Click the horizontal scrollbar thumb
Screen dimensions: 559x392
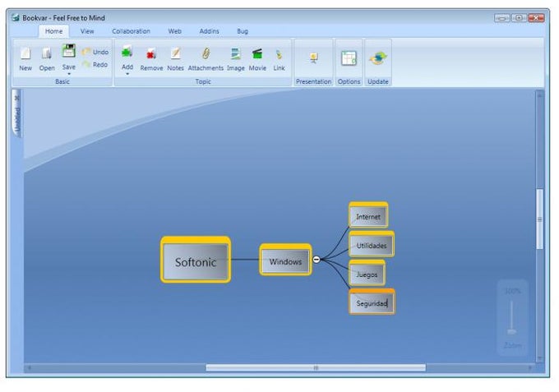[x=316, y=368]
